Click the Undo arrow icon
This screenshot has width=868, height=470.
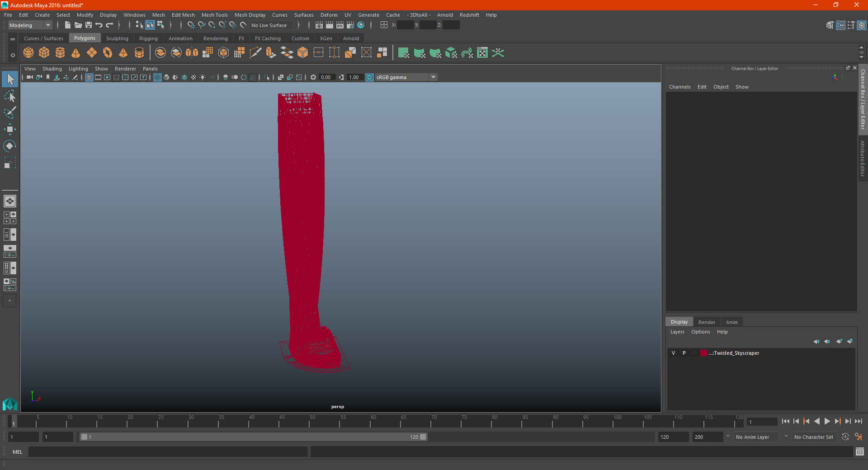point(99,25)
